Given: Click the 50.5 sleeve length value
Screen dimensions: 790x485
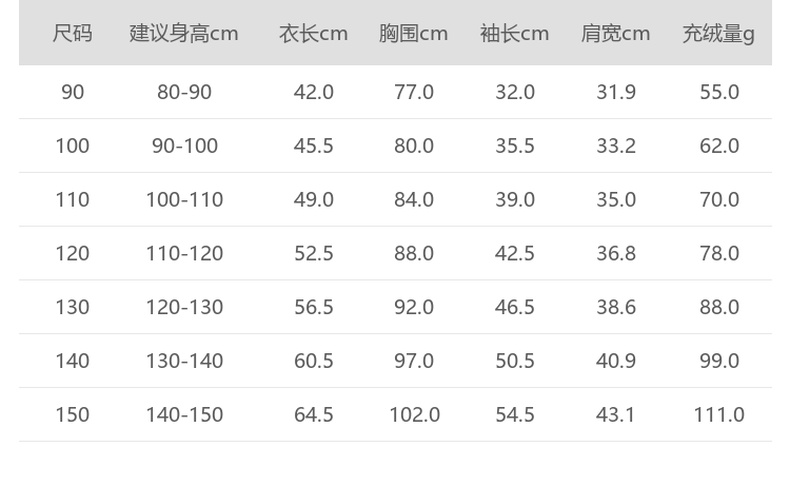Looking at the screenshot, I should [x=514, y=361].
